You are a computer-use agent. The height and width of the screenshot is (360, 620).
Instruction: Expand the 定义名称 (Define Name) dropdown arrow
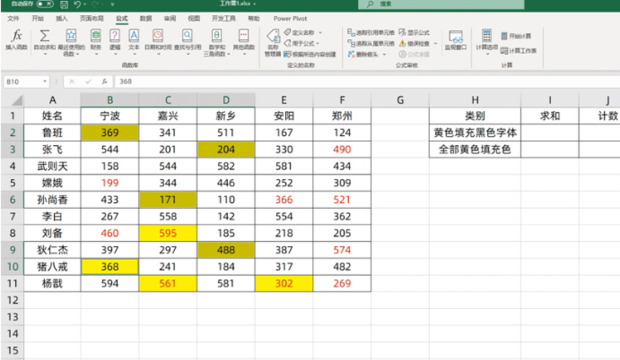click(320, 32)
